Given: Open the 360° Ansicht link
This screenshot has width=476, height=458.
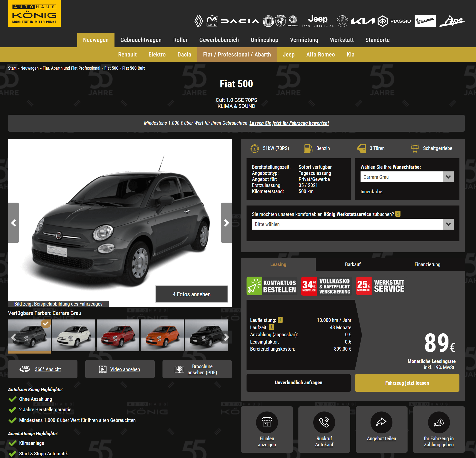Looking at the screenshot, I should click(43, 369).
